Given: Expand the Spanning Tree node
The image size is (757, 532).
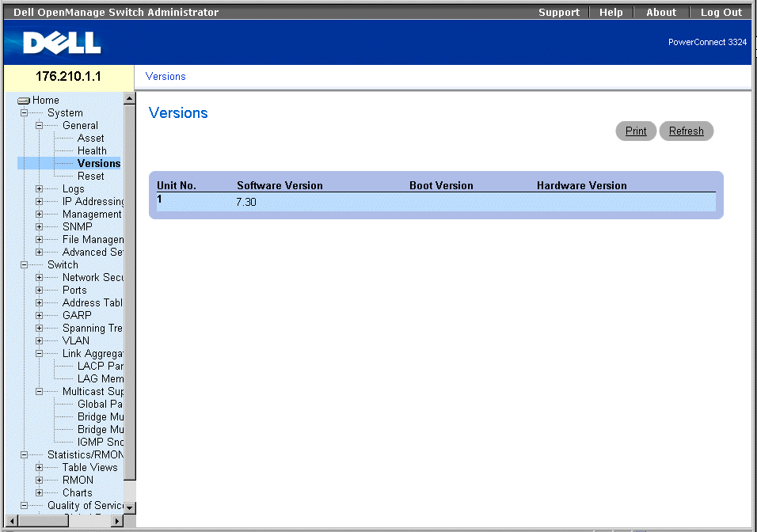Looking at the screenshot, I should (39, 329).
